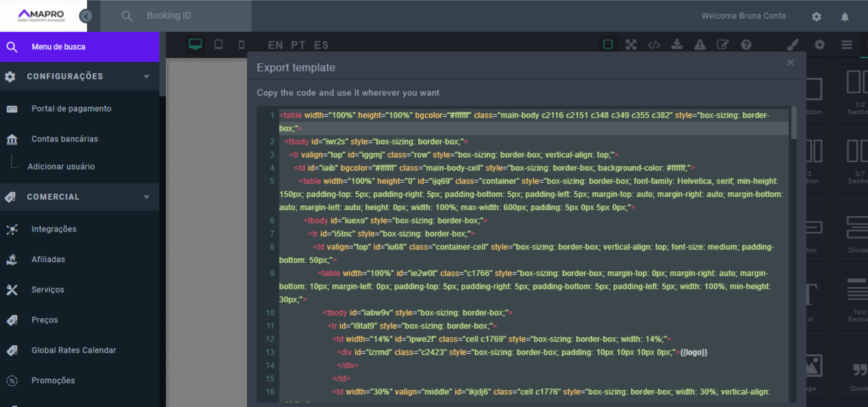
Task: Open Portal de pagamento
Action: pos(71,109)
